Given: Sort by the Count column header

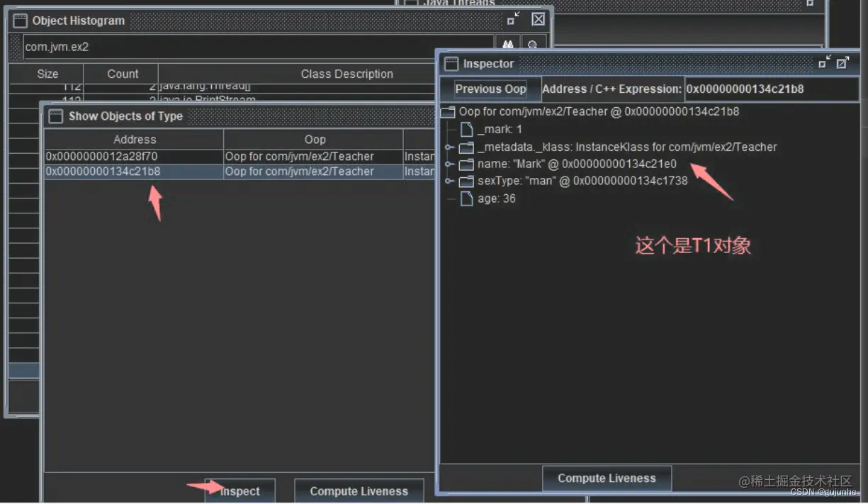Looking at the screenshot, I should [123, 74].
